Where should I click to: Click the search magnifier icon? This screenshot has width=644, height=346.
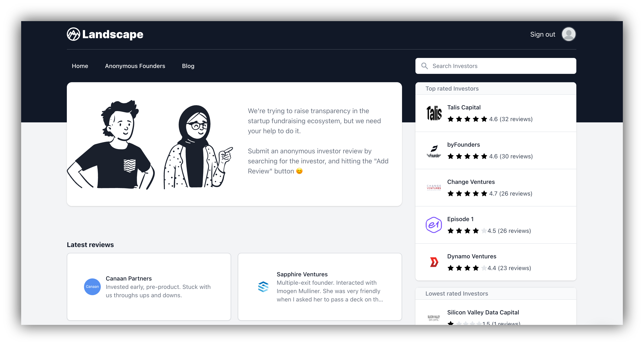pyautogui.click(x=425, y=66)
